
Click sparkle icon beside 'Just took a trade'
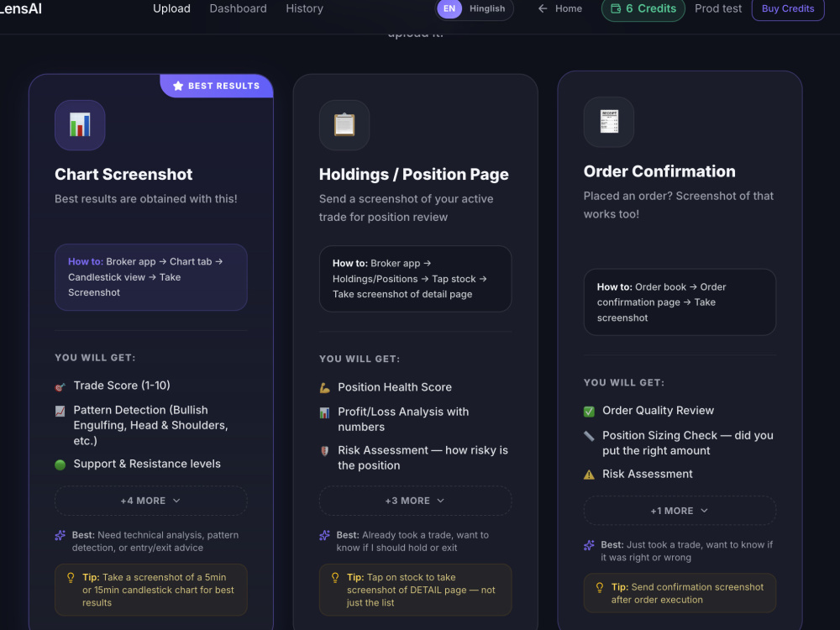pos(589,545)
